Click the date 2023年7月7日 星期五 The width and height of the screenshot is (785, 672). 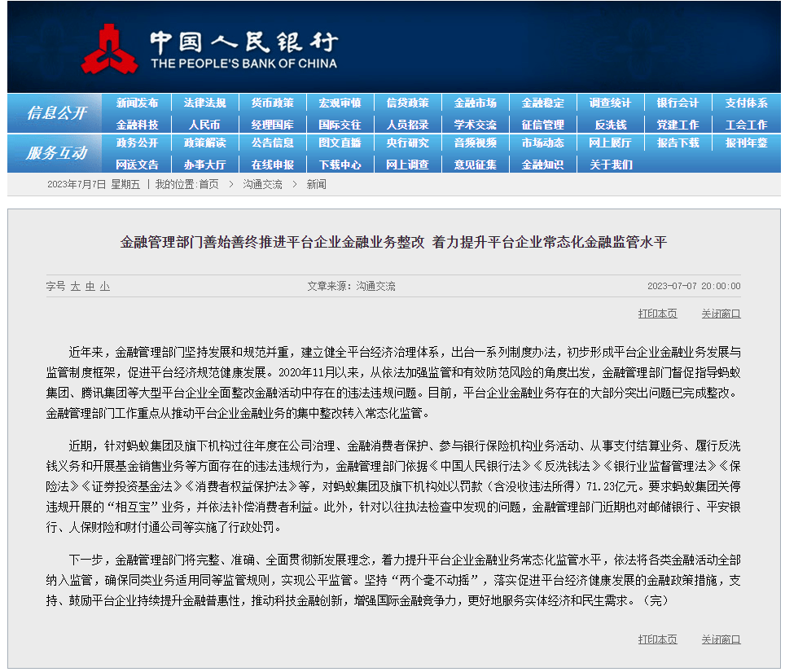(94, 184)
